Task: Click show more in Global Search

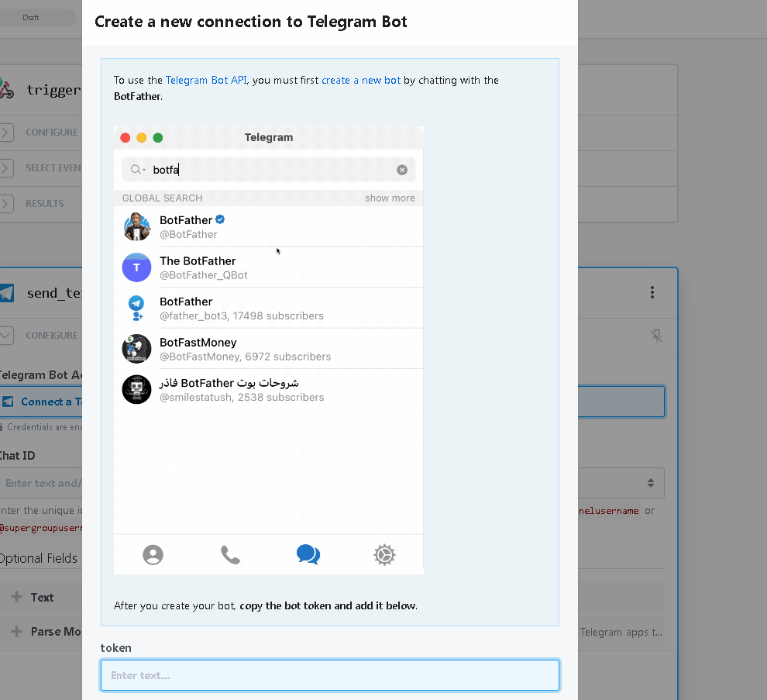Action: point(390,198)
